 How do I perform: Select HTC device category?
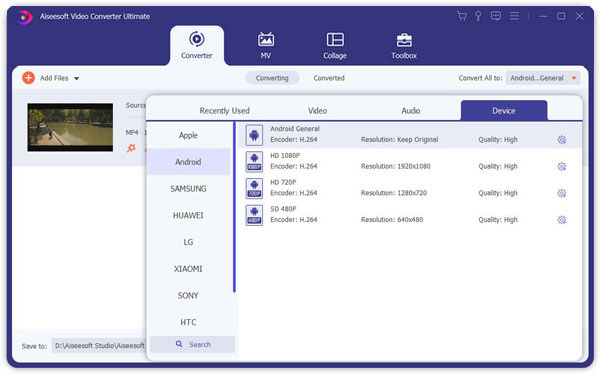click(188, 322)
